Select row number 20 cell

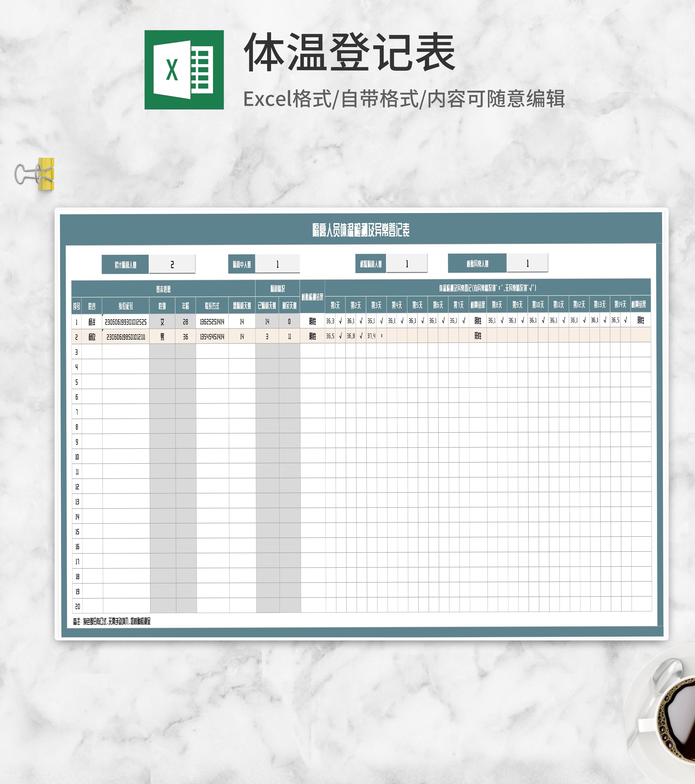[x=77, y=606]
